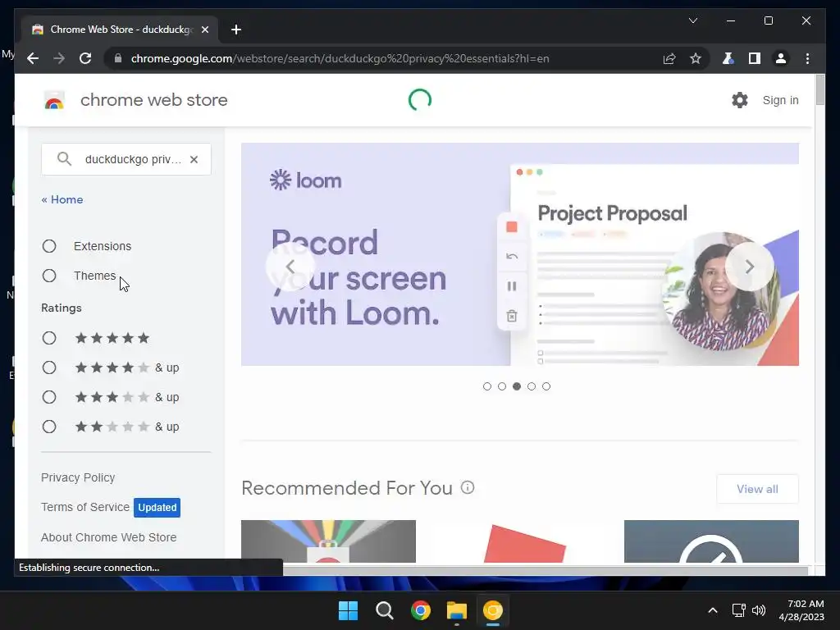The image size is (840, 630).
Task: Open the web store settings gear
Action: tap(739, 99)
